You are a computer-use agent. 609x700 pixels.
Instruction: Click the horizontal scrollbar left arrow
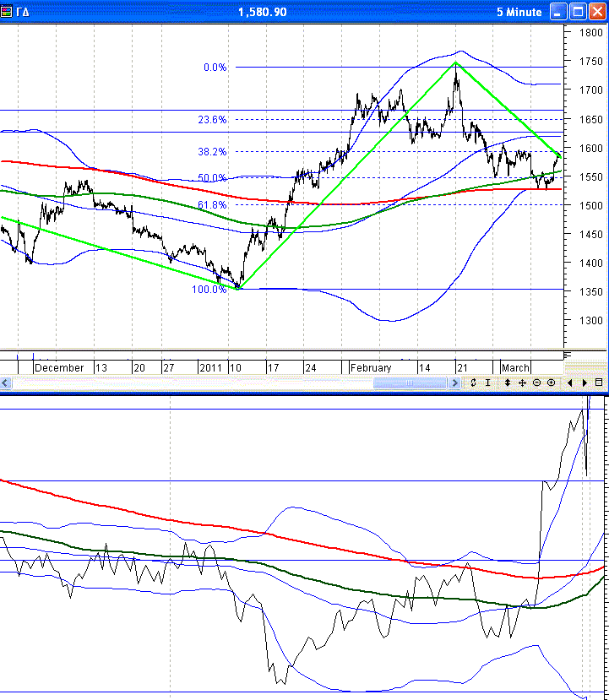(6, 383)
